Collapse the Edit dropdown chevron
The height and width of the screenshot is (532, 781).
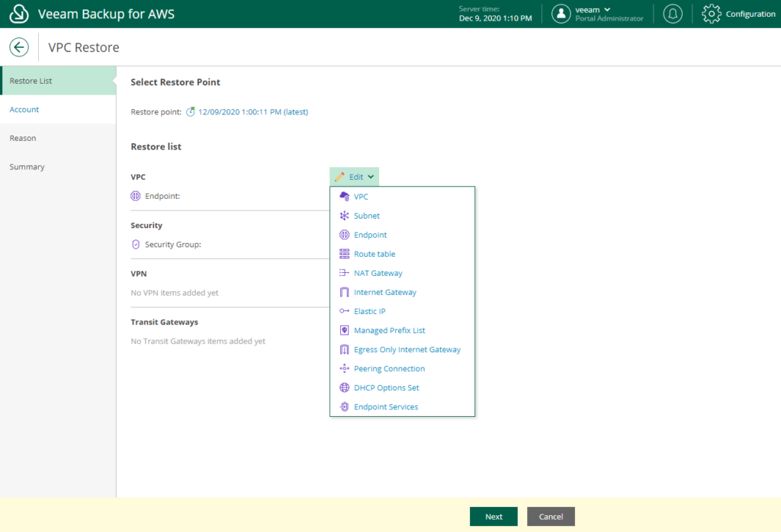(x=371, y=177)
